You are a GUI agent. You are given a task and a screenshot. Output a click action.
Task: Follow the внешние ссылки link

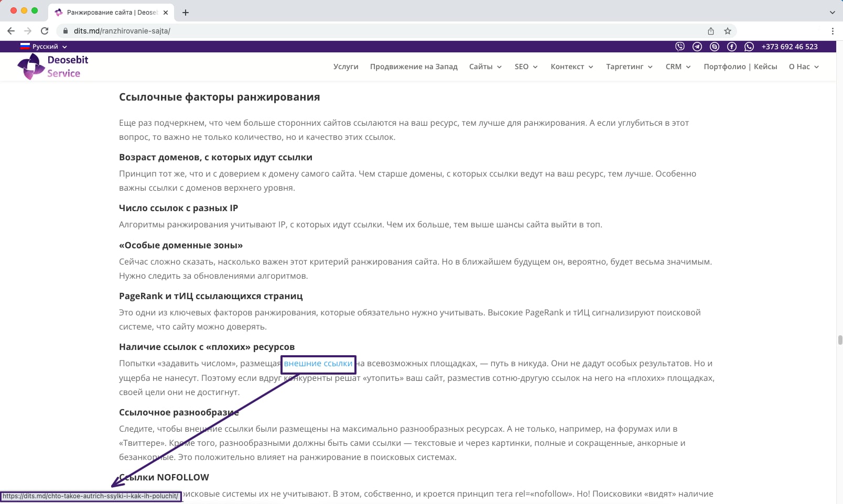[318, 363]
